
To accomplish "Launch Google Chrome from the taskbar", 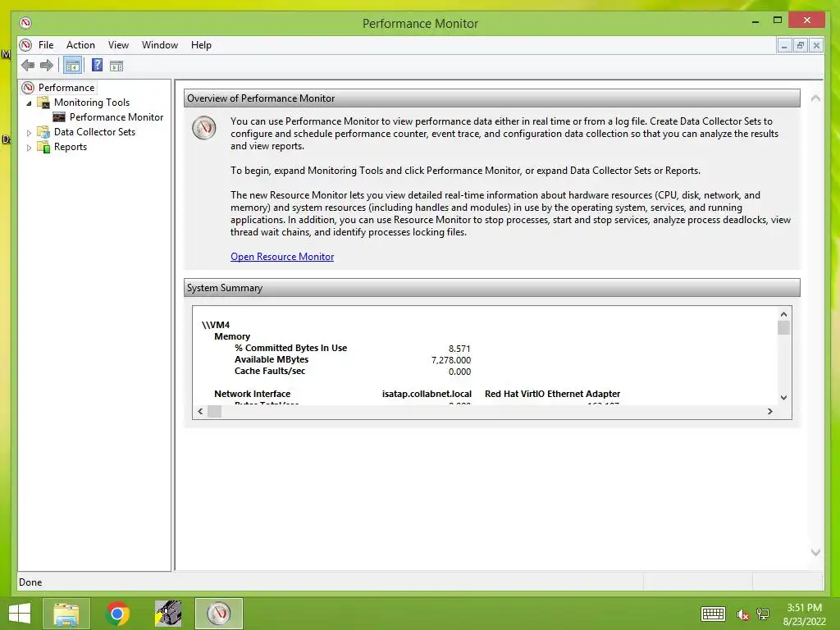I will [x=117, y=614].
